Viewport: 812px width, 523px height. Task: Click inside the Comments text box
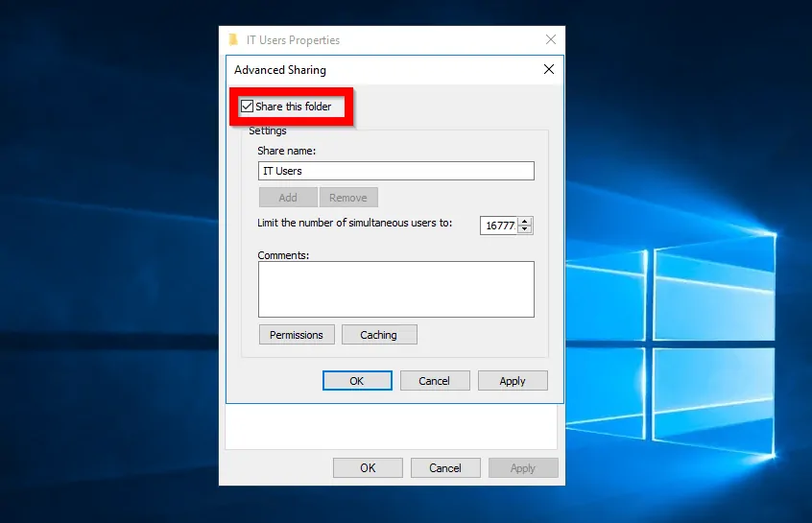[x=396, y=289]
